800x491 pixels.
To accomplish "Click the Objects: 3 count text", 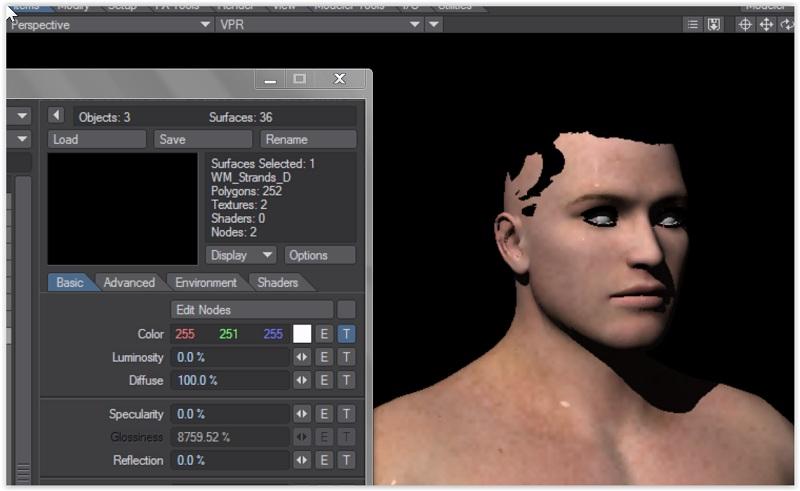I will pos(104,117).
